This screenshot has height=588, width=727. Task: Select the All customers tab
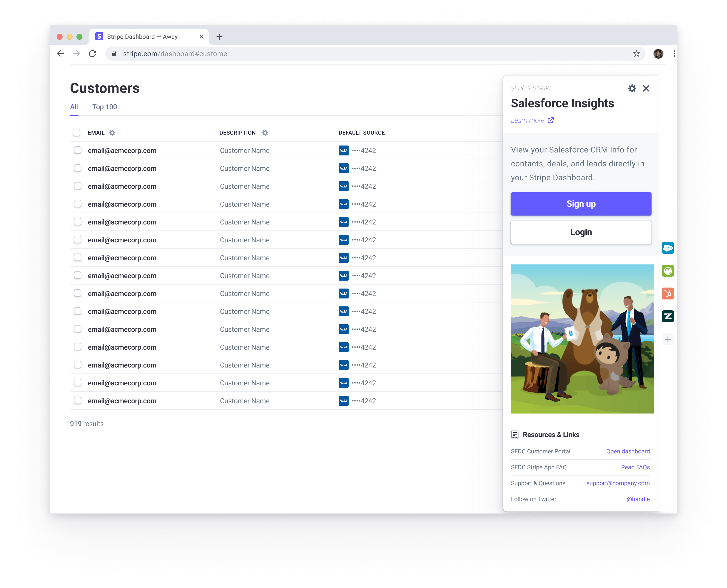point(74,107)
